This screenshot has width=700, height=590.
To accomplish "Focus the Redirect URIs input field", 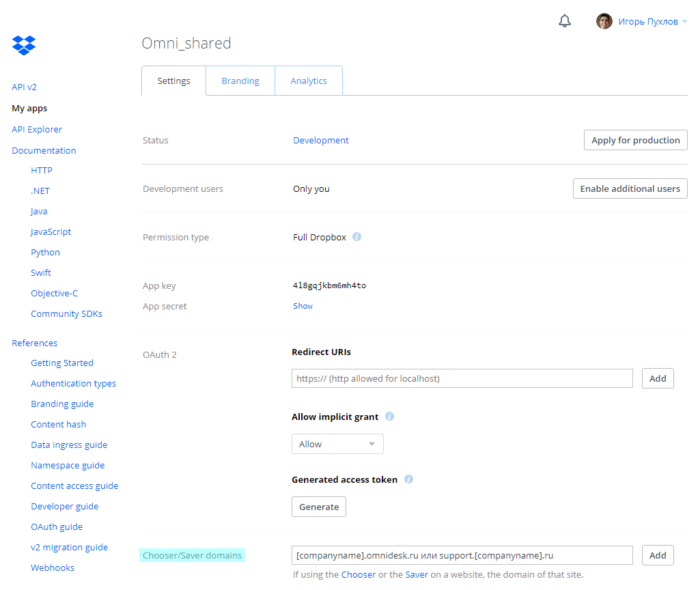I will pos(462,378).
